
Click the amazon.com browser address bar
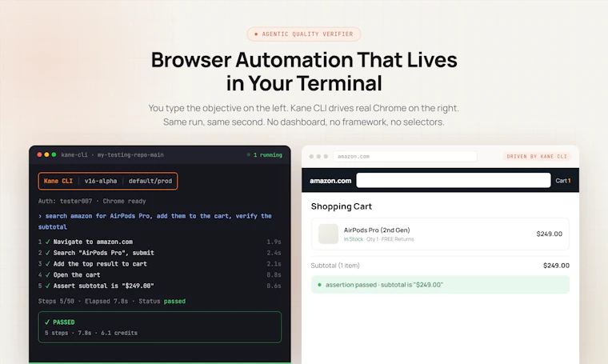(405, 156)
